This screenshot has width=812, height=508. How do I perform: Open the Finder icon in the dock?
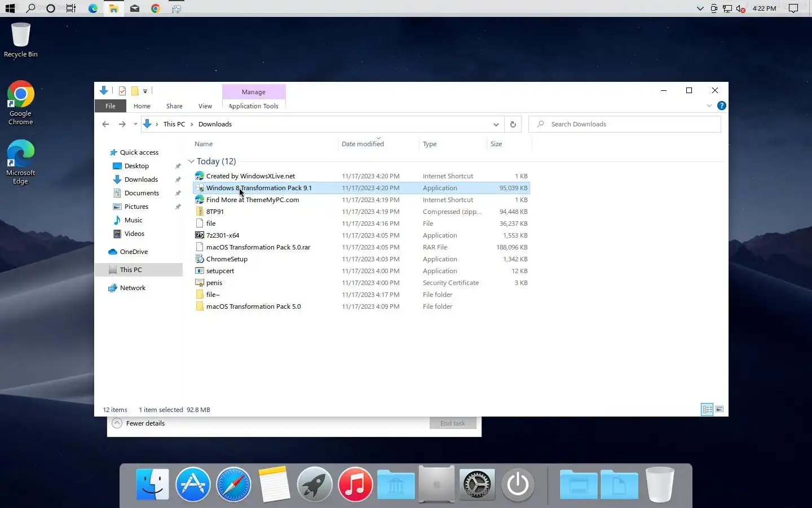152,484
